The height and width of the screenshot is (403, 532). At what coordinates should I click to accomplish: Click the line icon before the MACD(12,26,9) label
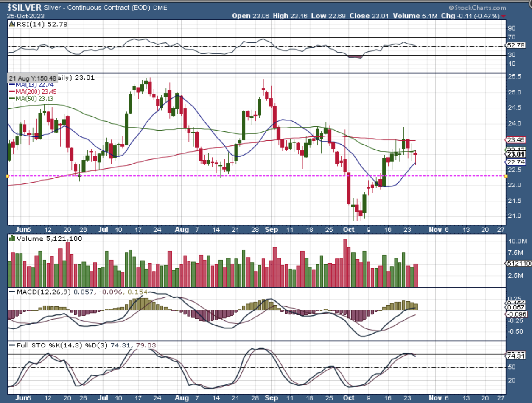(11, 292)
